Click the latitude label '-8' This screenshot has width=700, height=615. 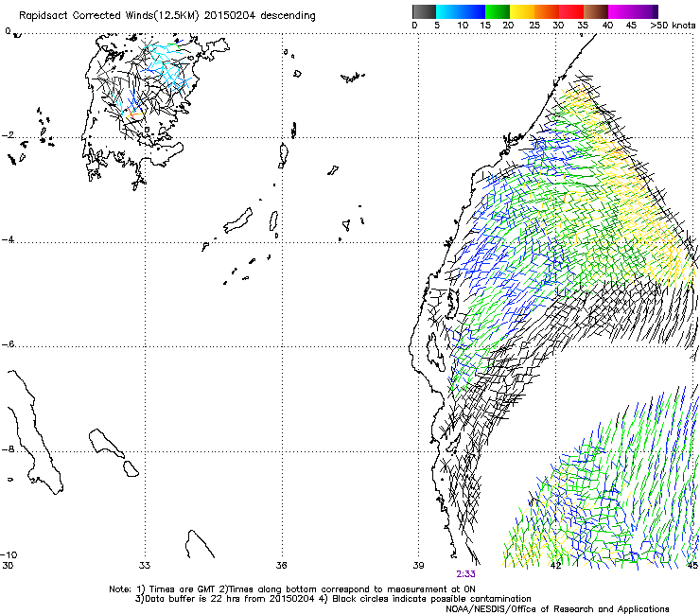click(x=8, y=449)
